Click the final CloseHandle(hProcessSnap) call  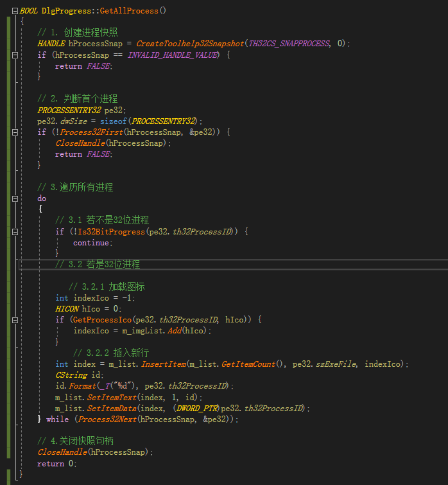(x=95, y=452)
